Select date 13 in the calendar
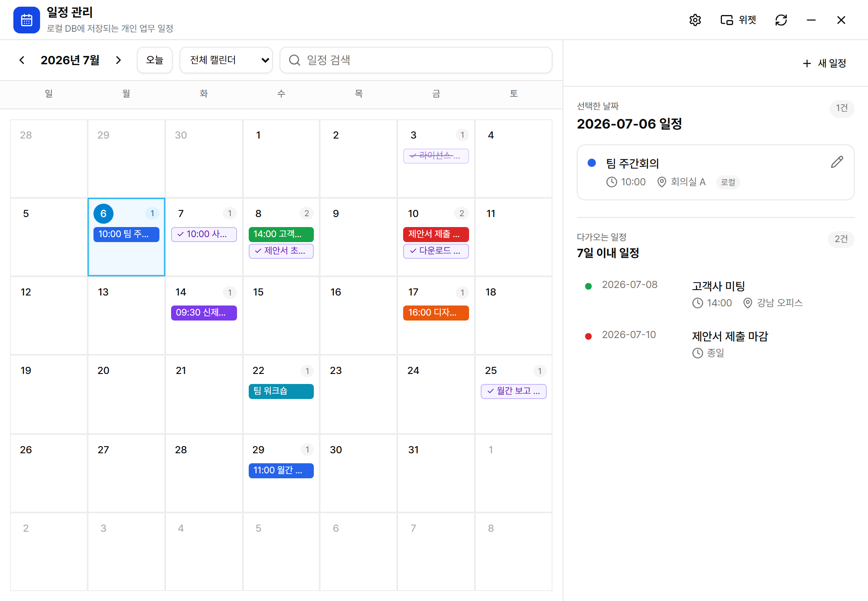 103,292
